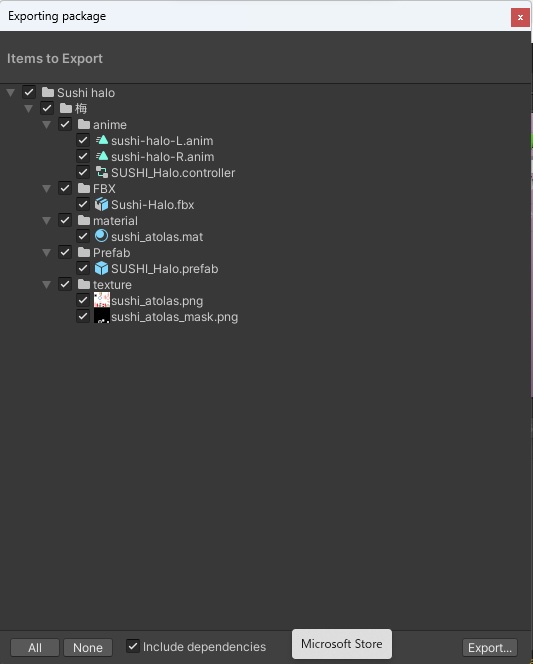Toggle the Include dependencies checkbox
This screenshot has width=533, height=664.
point(133,646)
